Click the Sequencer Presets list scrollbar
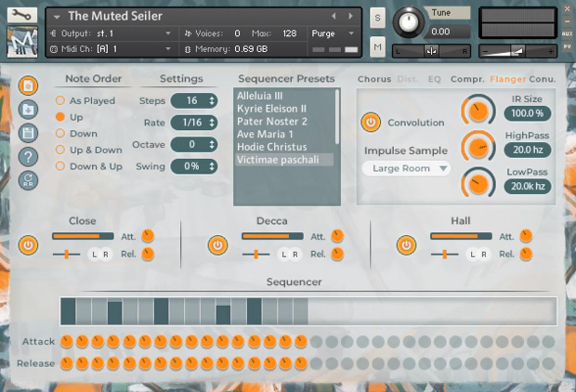576x392 pixels. (338, 116)
